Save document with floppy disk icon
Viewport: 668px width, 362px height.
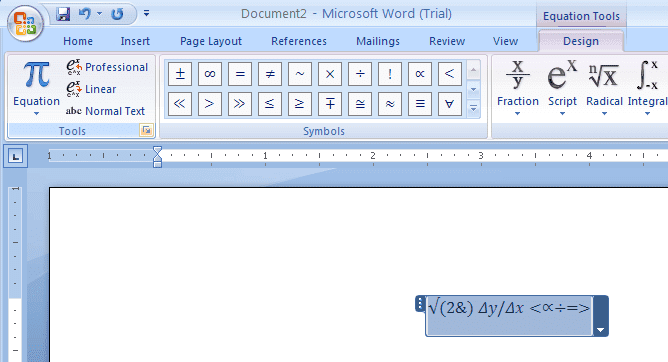click(63, 14)
